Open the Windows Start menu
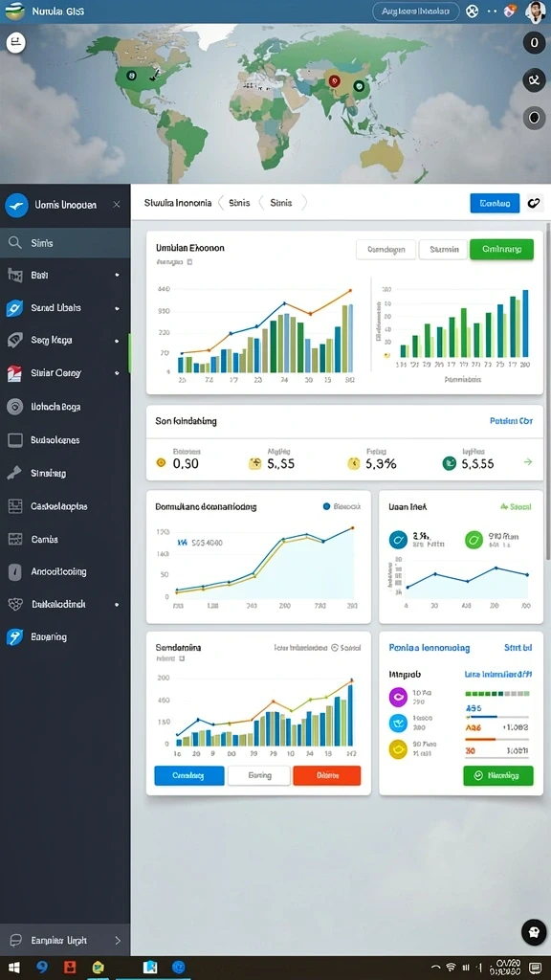The height and width of the screenshot is (980, 551). [x=13, y=968]
